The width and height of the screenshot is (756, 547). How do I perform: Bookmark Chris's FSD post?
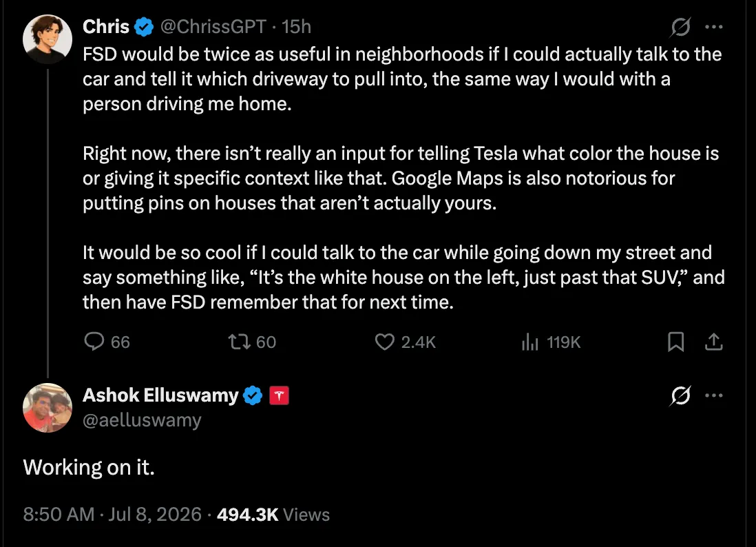click(x=675, y=342)
